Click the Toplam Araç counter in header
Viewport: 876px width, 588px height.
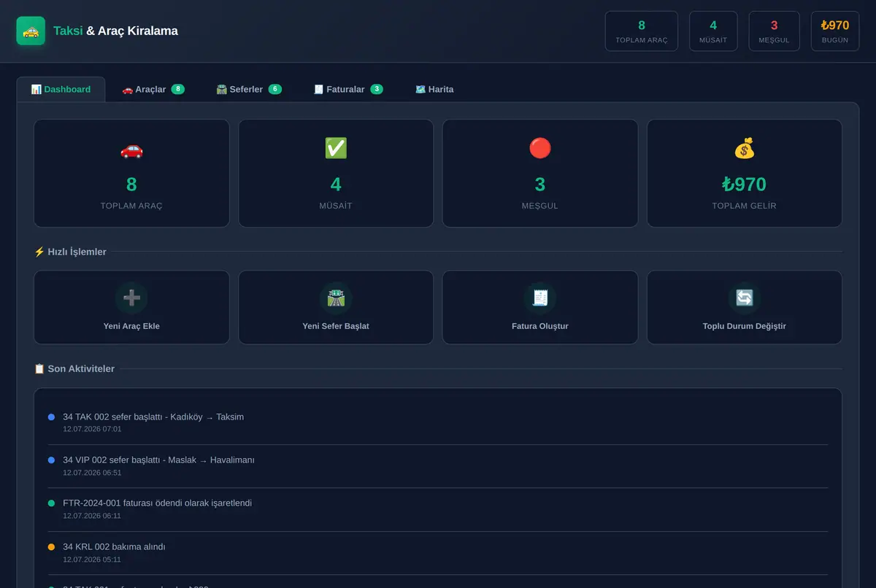point(642,31)
